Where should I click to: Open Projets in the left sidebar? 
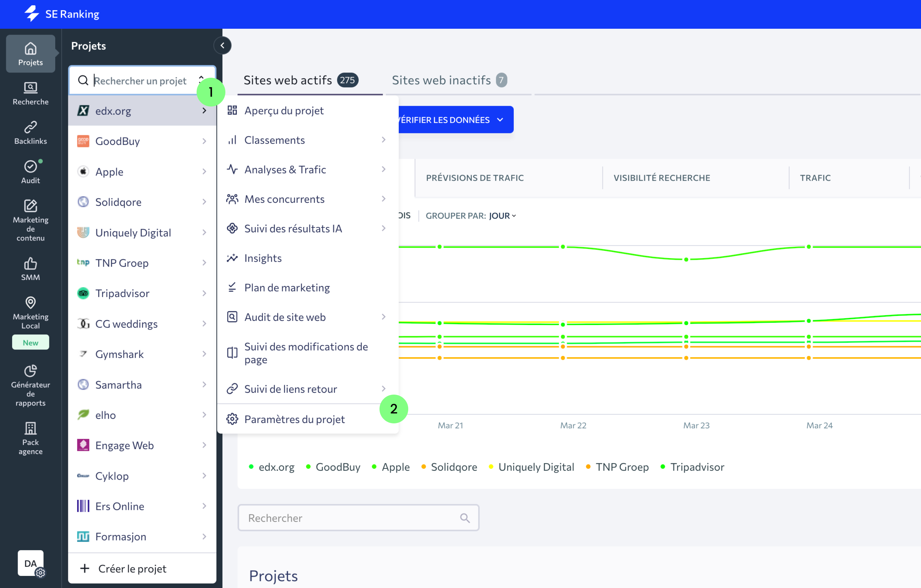[31, 54]
